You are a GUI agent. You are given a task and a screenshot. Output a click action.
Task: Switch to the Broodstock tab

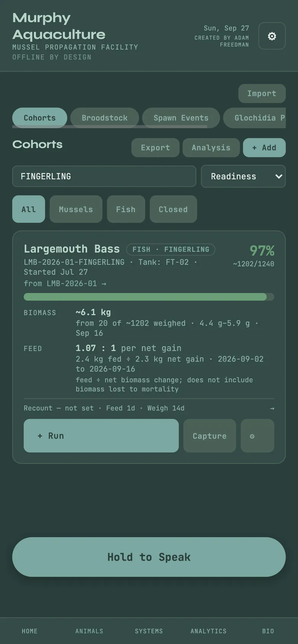[x=105, y=118]
